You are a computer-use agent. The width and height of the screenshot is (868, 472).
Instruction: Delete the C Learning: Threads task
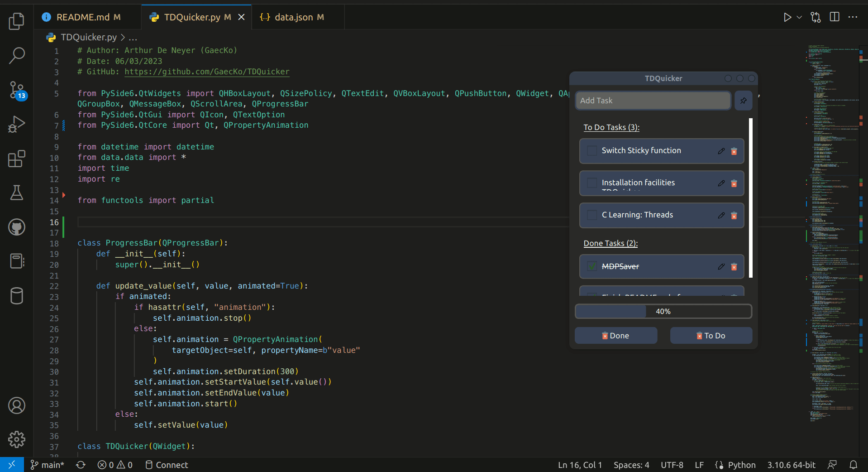734,215
